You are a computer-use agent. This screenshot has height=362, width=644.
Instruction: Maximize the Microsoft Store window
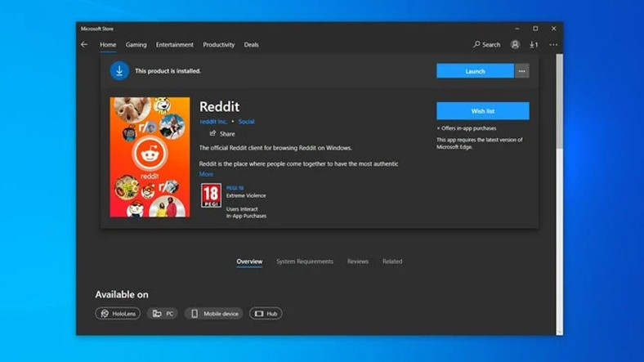click(535, 29)
